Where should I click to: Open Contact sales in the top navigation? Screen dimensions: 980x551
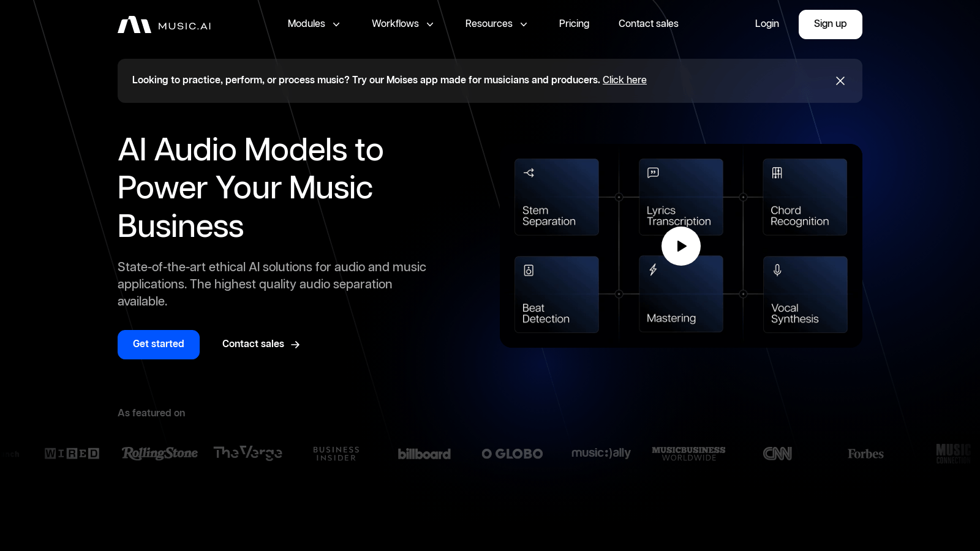648,24
